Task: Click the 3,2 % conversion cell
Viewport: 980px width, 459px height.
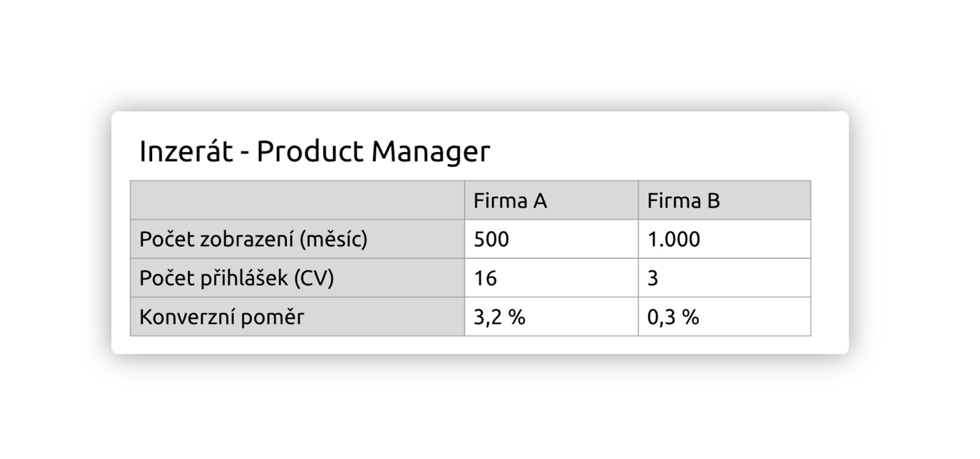Action: tap(551, 316)
